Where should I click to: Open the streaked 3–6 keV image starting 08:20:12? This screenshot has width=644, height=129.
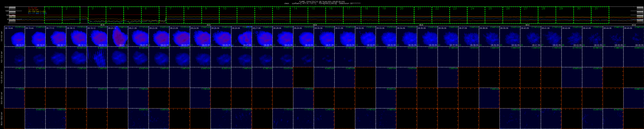[118, 36]
